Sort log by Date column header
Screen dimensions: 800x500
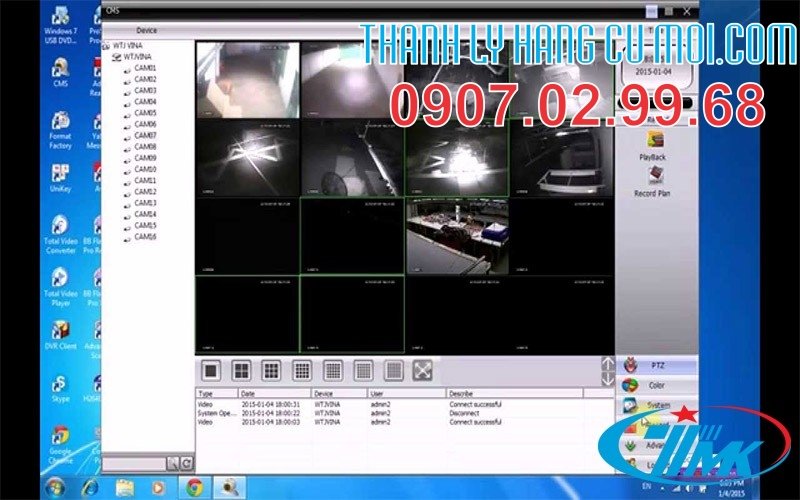pyautogui.click(x=274, y=393)
